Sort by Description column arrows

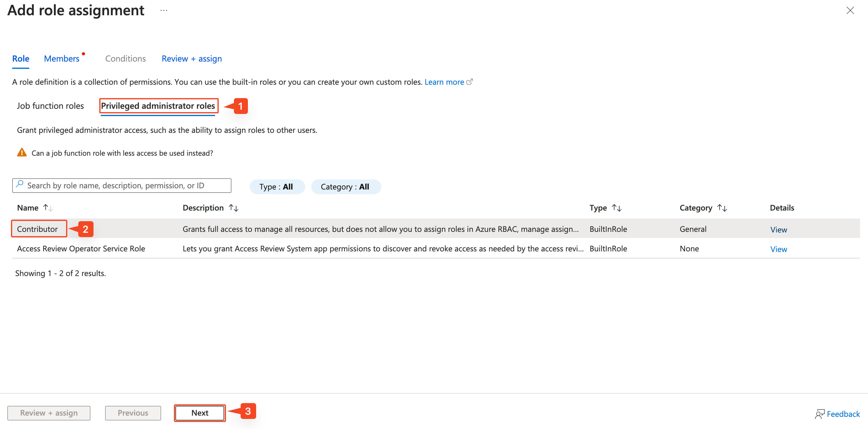(x=234, y=208)
